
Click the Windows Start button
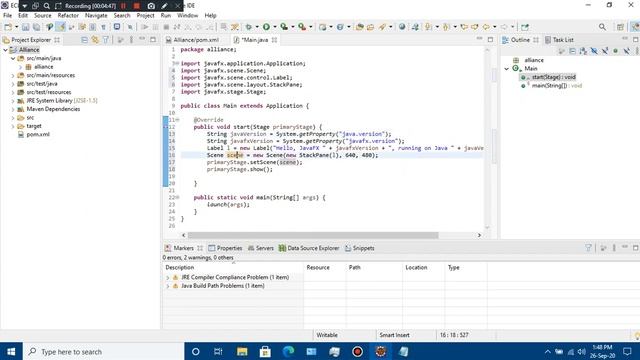pyautogui.click(x=11, y=351)
